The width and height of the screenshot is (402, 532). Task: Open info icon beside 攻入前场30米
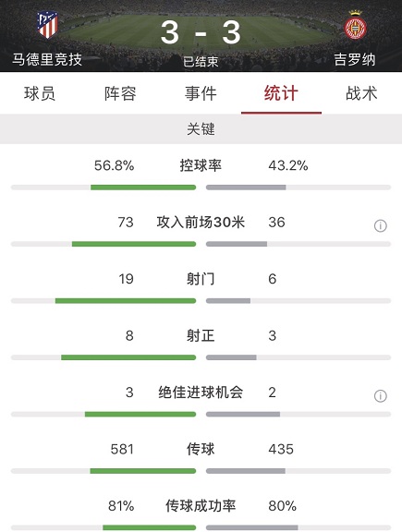coord(380,225)
